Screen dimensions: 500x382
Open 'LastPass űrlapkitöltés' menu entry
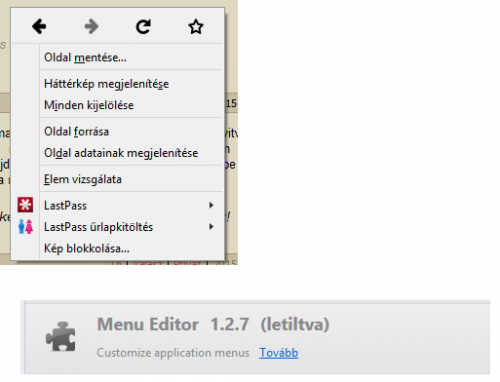[x=117, y=227]
